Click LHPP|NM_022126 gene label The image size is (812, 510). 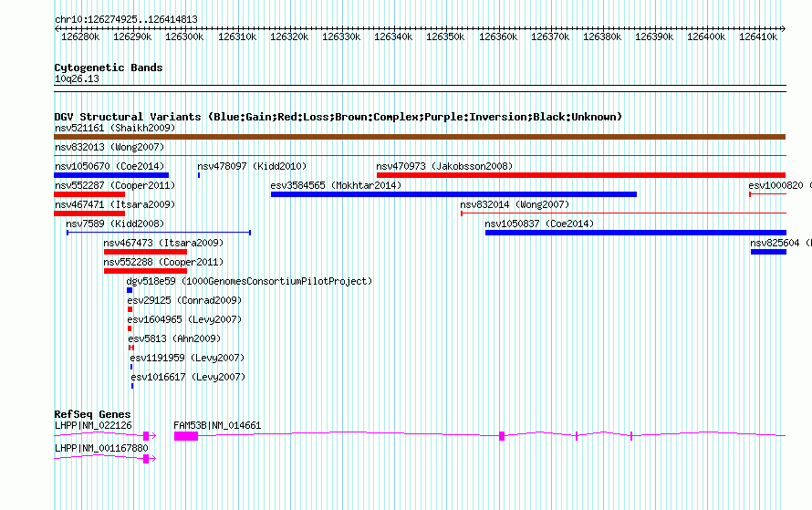[93, 425]
